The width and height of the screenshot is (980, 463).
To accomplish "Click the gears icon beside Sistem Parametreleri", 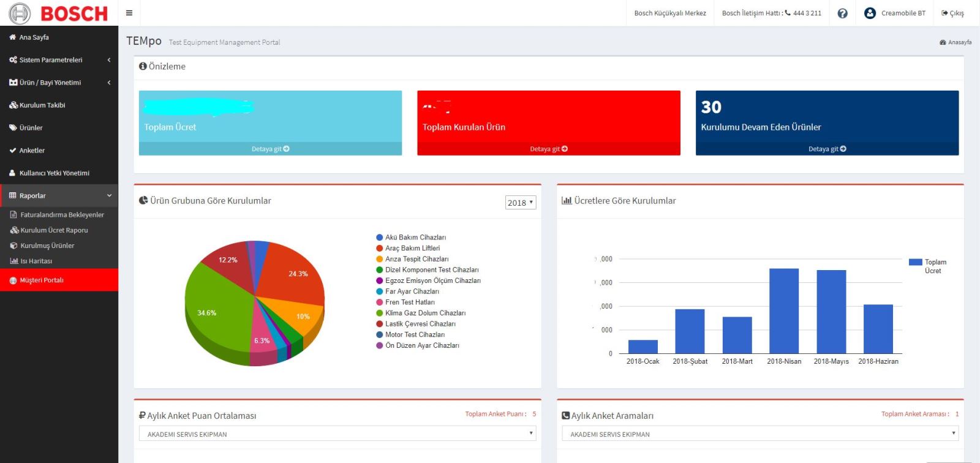I will pyautogui.click(x=13, y=60).
